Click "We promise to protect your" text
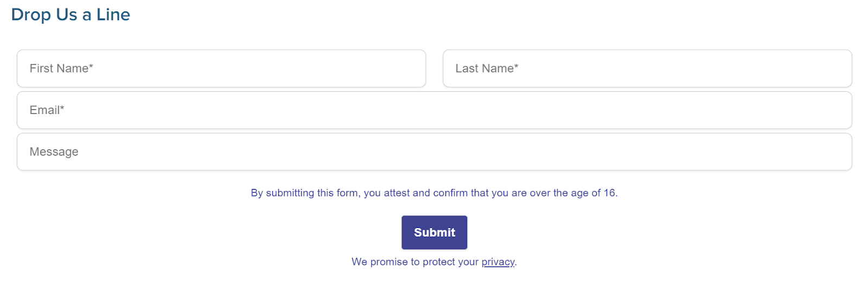 click(x=415, y=262)
